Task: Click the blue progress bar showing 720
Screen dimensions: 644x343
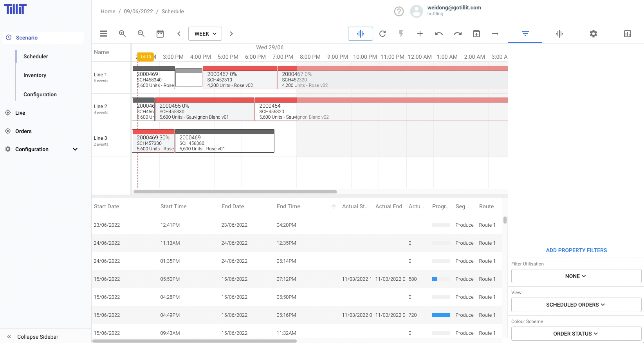Action: coord(441,315)
